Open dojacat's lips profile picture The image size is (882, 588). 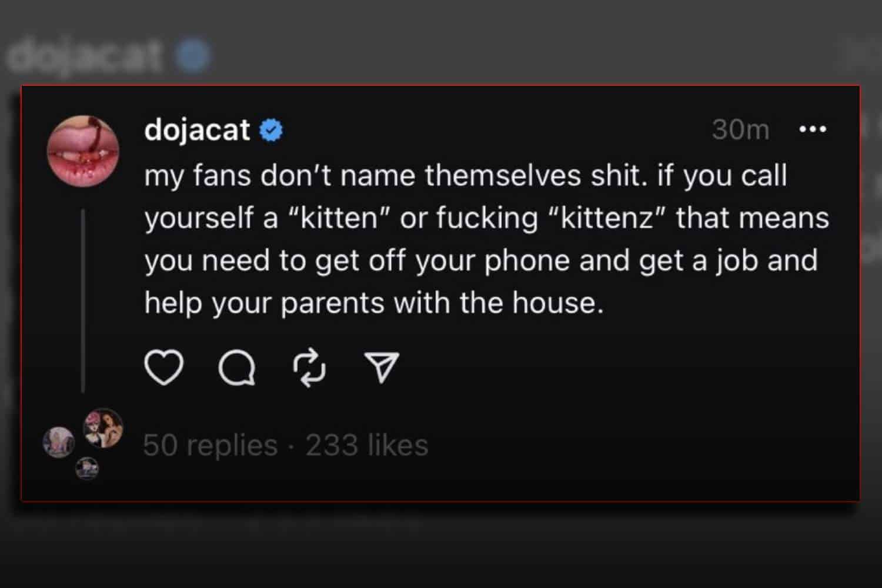pos(83,151)
